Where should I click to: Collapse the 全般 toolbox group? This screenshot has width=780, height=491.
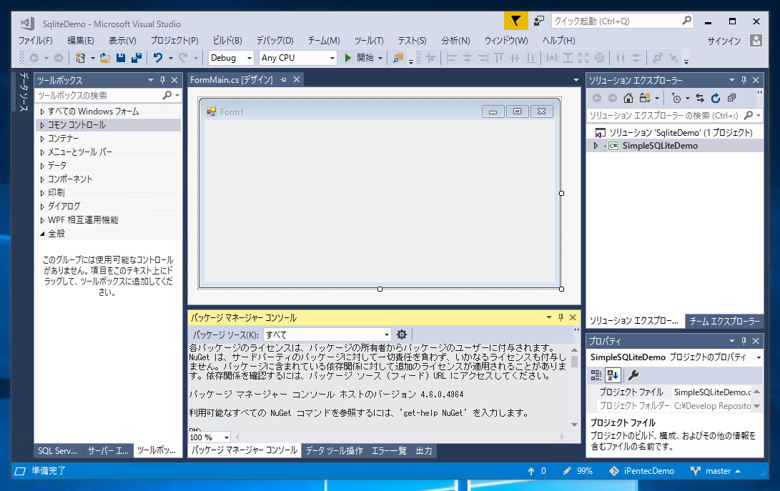click(x=42, y=233)
